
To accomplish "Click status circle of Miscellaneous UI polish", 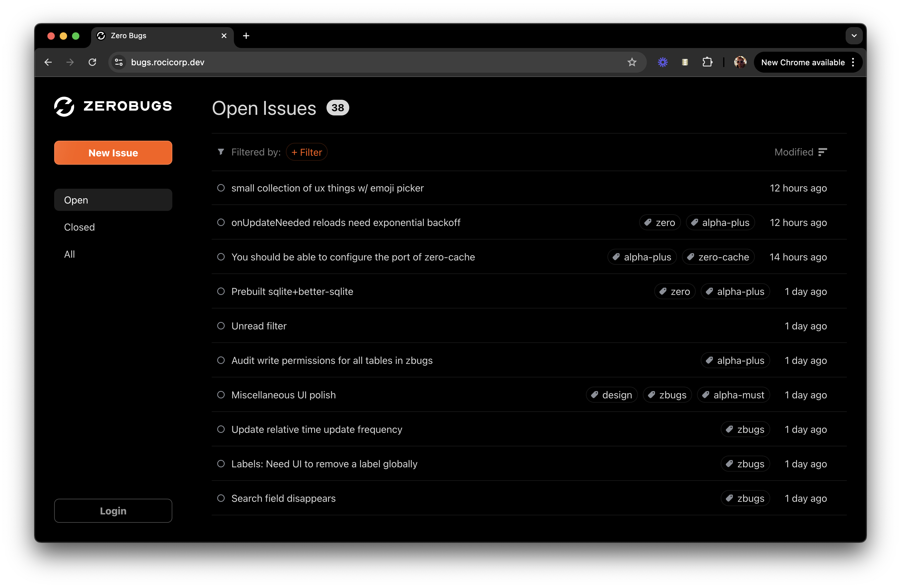I will pyautogui.click(x=221, y=395).
